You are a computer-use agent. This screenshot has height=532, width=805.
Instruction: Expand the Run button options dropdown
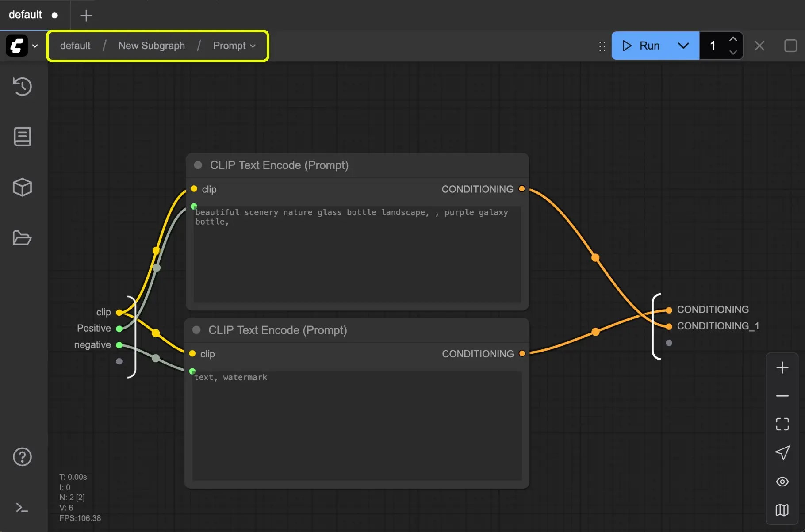click(683, 46)
